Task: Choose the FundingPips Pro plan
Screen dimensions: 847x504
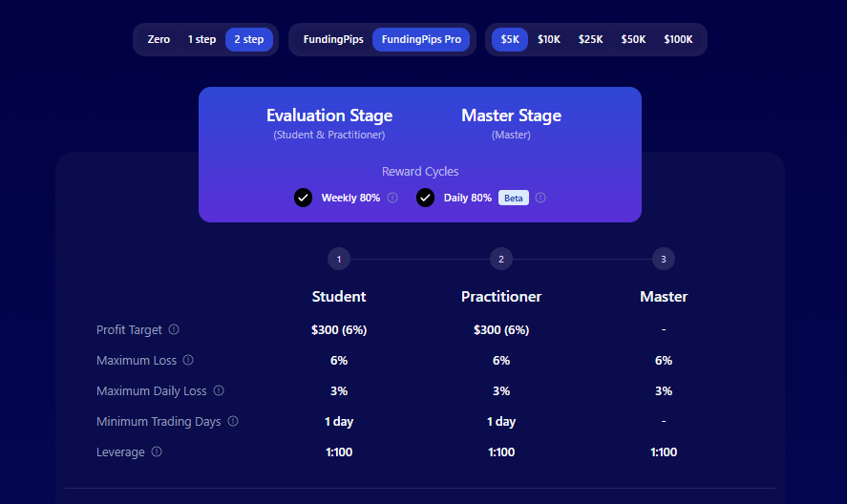Action: [x=421, y=39]
